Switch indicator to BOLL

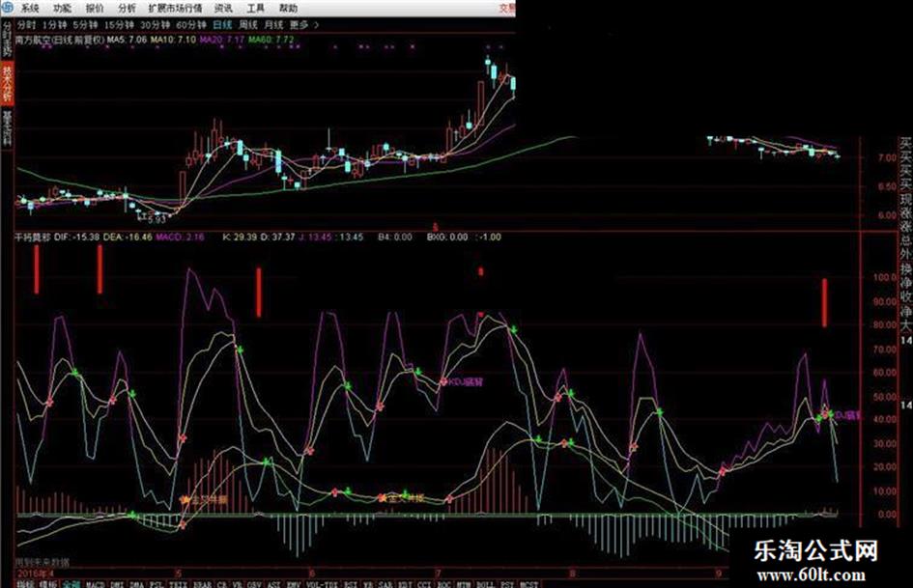[x=485, y=583]
